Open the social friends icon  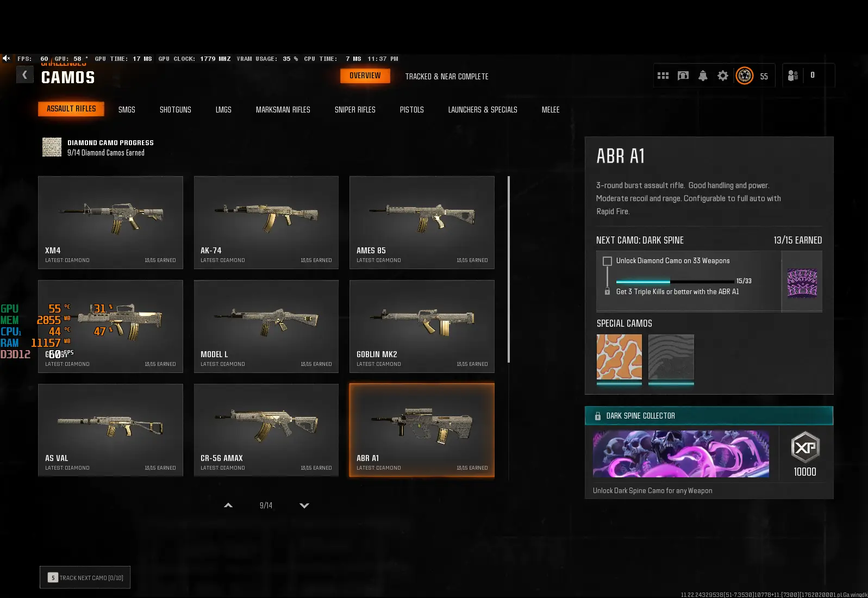click(x=793, y=76)
